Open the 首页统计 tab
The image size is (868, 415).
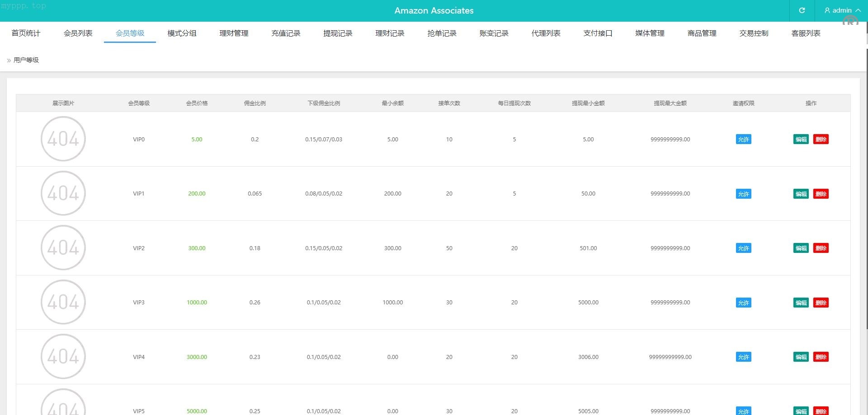click(26, 33)
